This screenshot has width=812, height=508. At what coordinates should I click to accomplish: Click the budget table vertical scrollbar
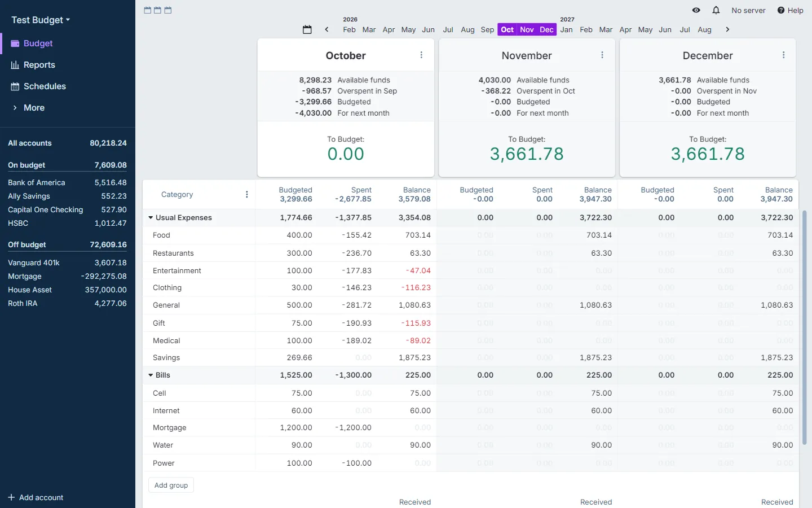click(x=805, y=327)
